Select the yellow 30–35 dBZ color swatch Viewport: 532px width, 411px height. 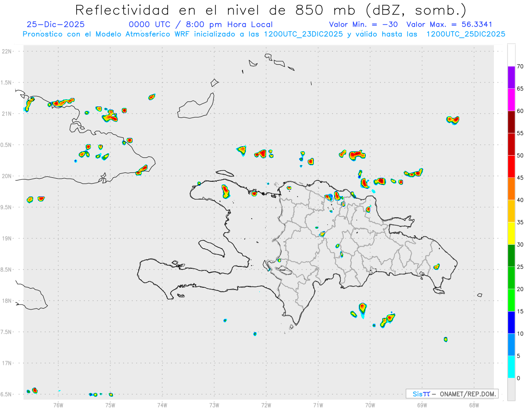coord(511,233)
